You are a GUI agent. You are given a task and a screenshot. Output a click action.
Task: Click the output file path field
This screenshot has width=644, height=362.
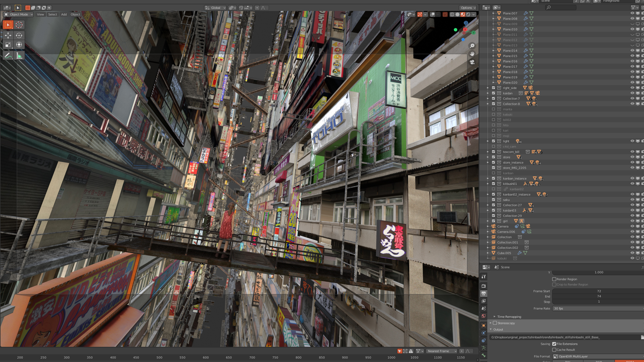[x=565, y=337]
